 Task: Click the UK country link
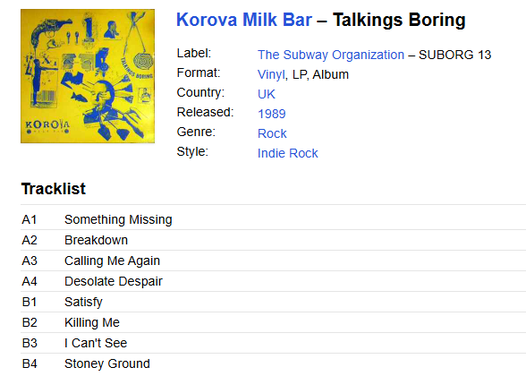[x=266, y=94]
